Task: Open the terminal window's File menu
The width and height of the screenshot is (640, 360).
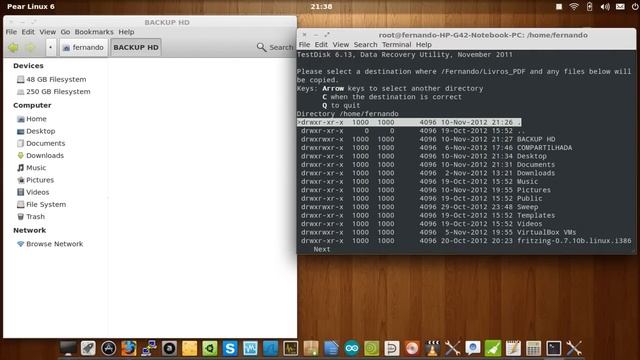Action: point(304,44)
